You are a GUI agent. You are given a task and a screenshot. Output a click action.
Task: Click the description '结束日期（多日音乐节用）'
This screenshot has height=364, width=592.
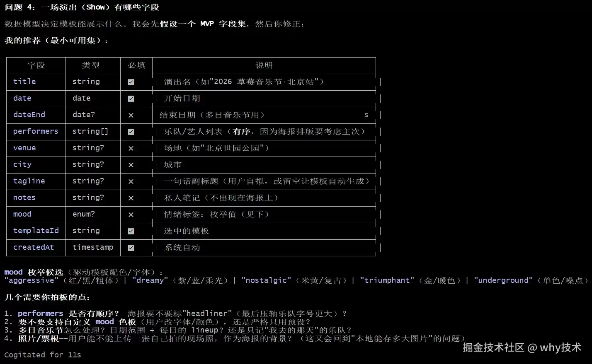[212, 115]
